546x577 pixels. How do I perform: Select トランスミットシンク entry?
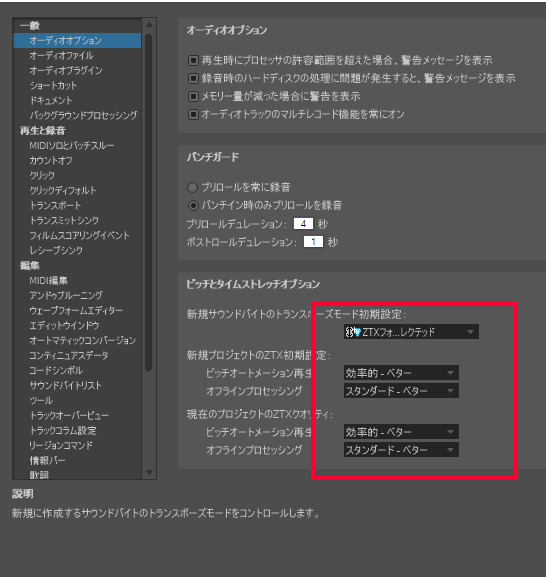pos(64,220)
